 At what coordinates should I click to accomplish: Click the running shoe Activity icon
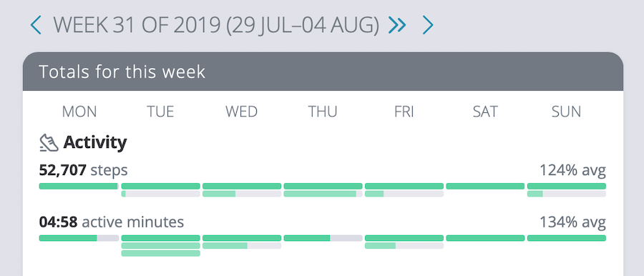point(49,143)
